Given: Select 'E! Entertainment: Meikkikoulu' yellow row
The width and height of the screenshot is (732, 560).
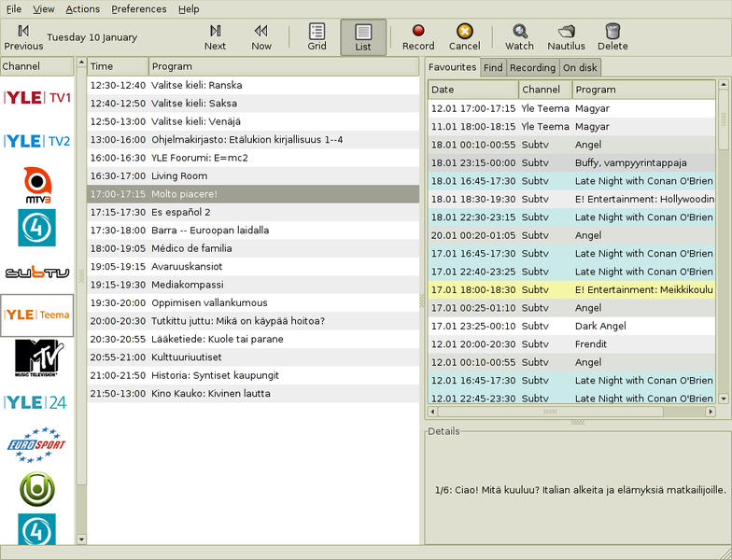Looking at the screenshot, I should click(571, 289).
